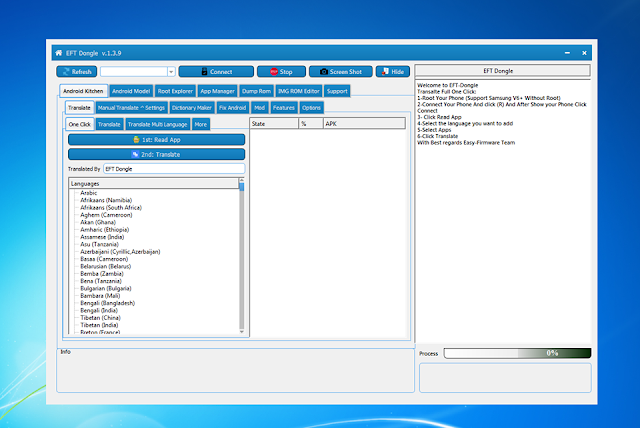The height and width of the screenshot is (428, 640).
Task: Click the languages list scroll down arrow
Action: tap(242, 331)
